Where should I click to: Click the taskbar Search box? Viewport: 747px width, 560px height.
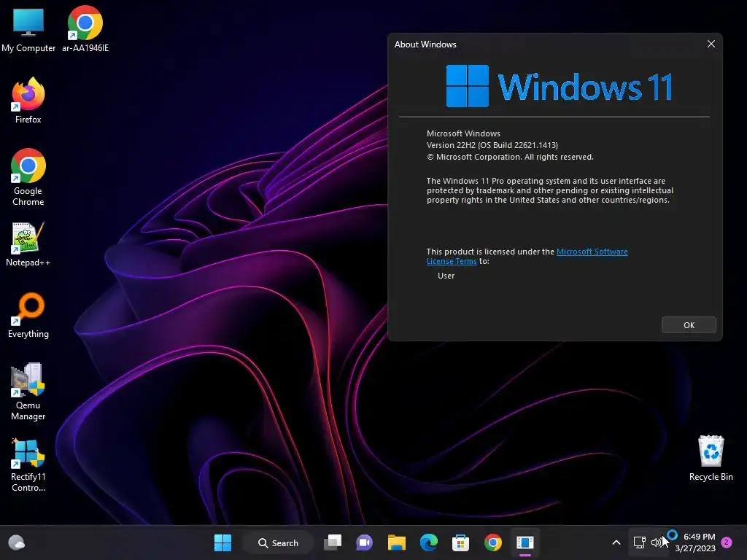click(x=278, y=542)
